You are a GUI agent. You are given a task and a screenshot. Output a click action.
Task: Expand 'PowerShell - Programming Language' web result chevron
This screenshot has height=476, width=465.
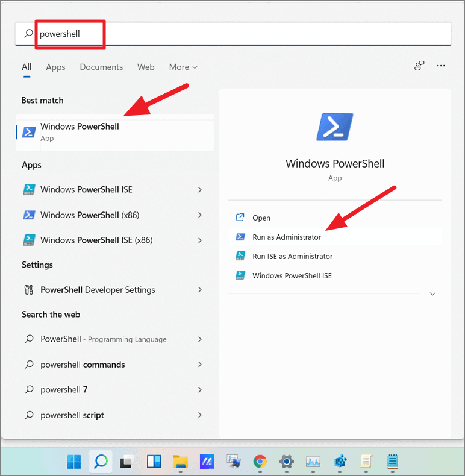tap(200, 339)
